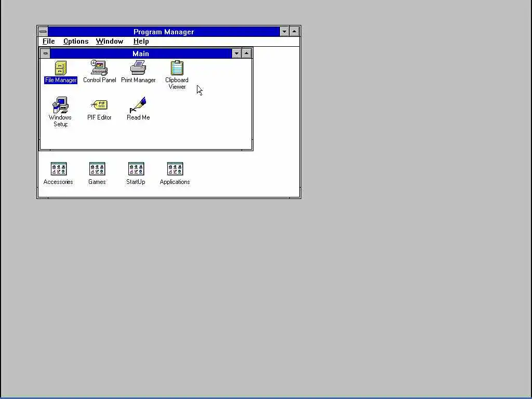The image size is (532, 399).
Task: Open the Options menu
Action: coord(76,42)
